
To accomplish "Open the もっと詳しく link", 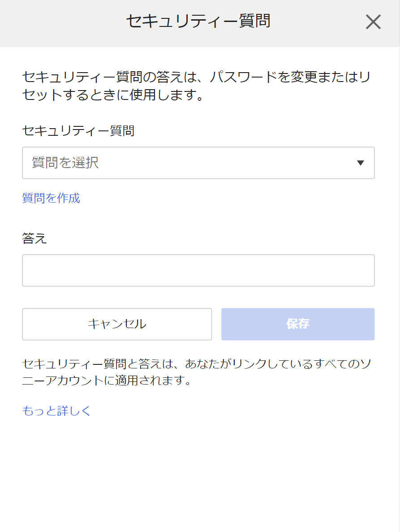I will (x=56, y=411).
